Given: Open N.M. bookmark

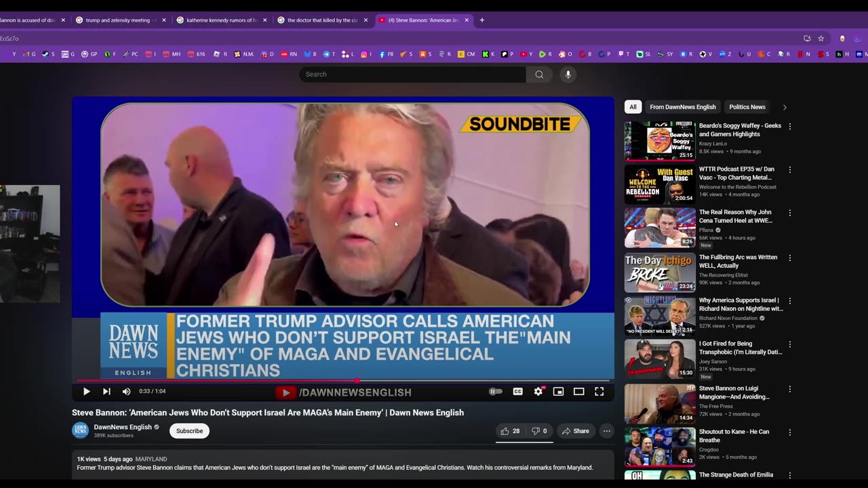Looking at the screenshot, I should [x=244, y=54].
